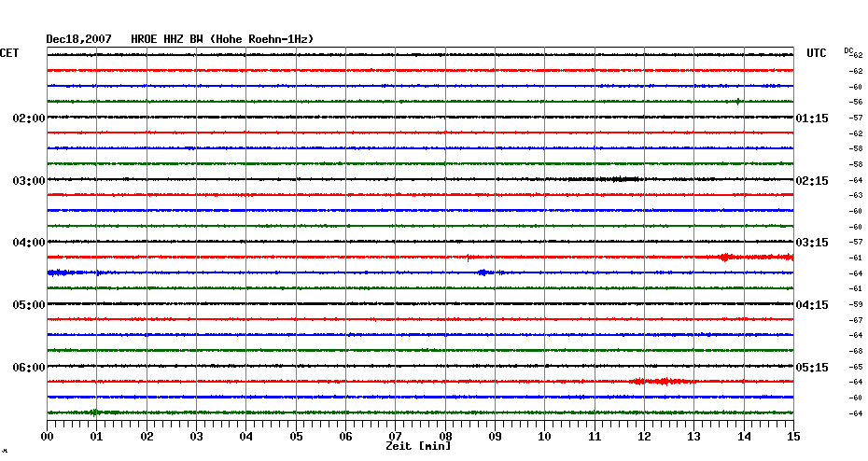Image resolution: width=868 pixels, height=461 pixels.
Task: Click the DC value -67
Action: (855, 320)
